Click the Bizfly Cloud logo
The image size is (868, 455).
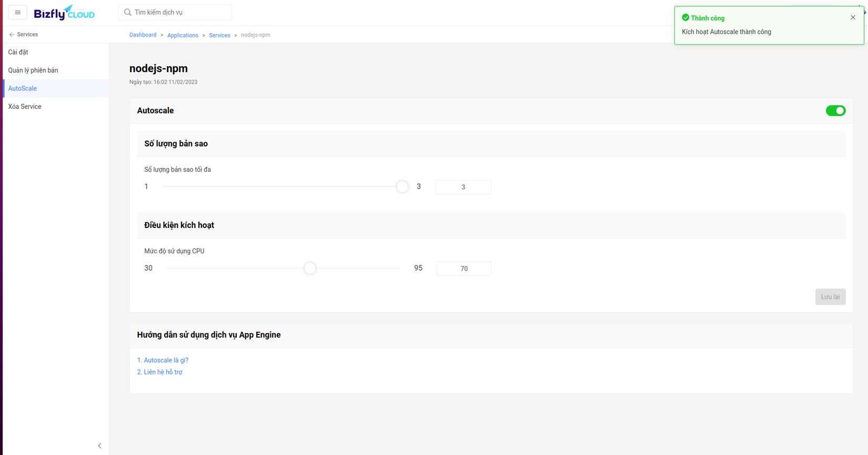click(x=64, y=13)
